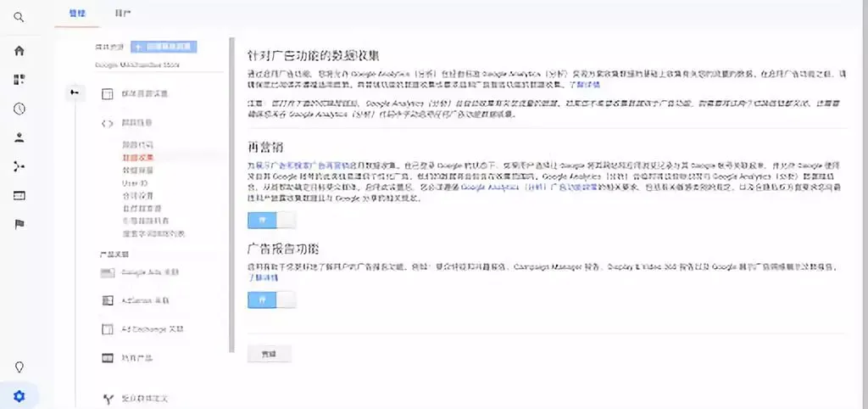
Task: Open Ad Exchange Linking label
Action: coord(153,329)
